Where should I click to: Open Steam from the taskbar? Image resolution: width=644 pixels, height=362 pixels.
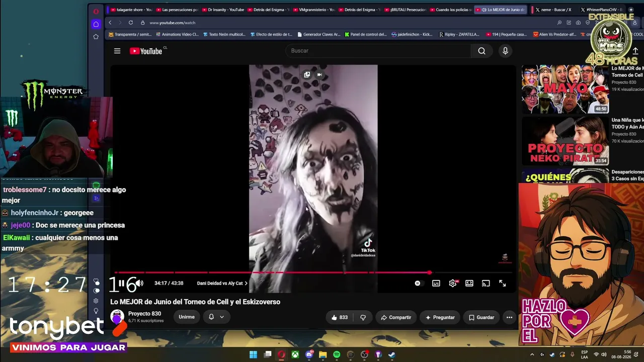click(x=392, y=354)
